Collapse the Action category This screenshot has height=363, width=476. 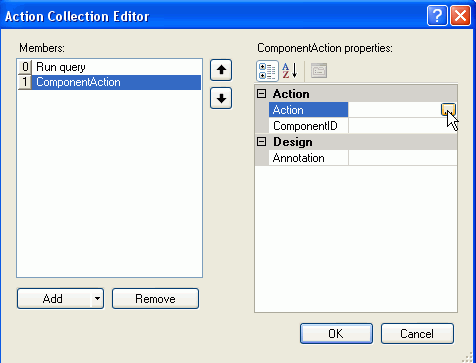[262, 94]
